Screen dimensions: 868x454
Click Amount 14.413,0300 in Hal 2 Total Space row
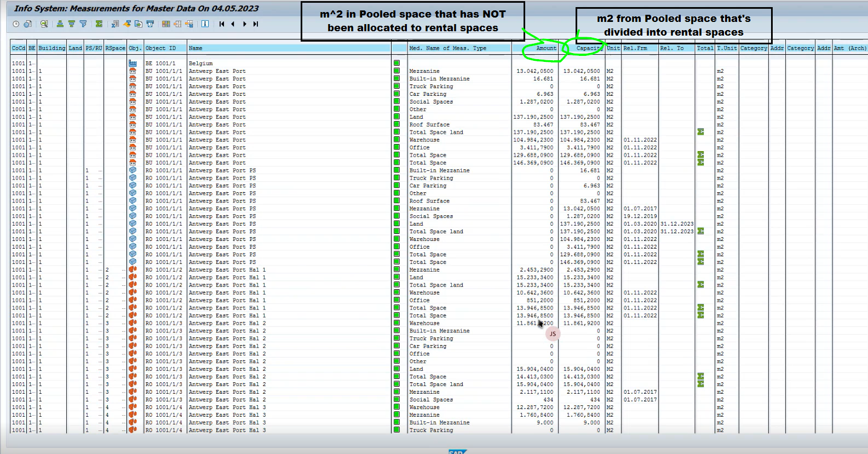pyautogui.click(x=534, y=377)
